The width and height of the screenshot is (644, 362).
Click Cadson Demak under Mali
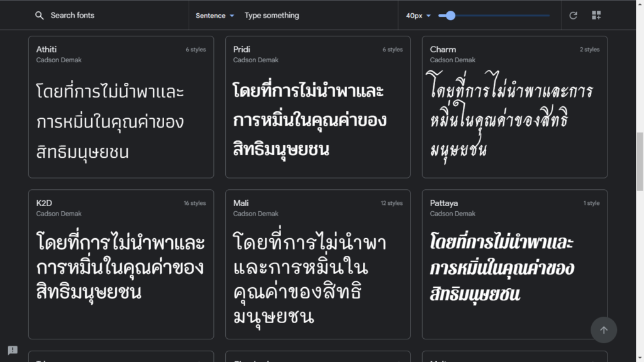[256, 214]
